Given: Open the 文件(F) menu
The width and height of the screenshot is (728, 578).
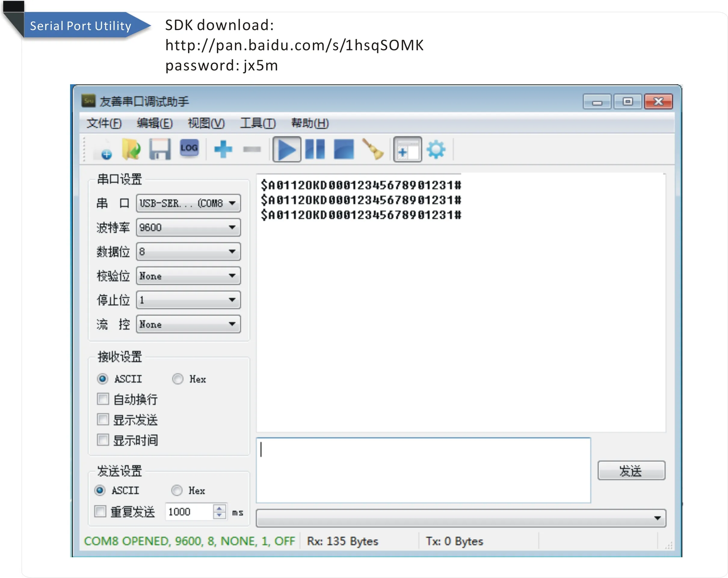Looking at the screenshot, I should [x=104, y=123].
